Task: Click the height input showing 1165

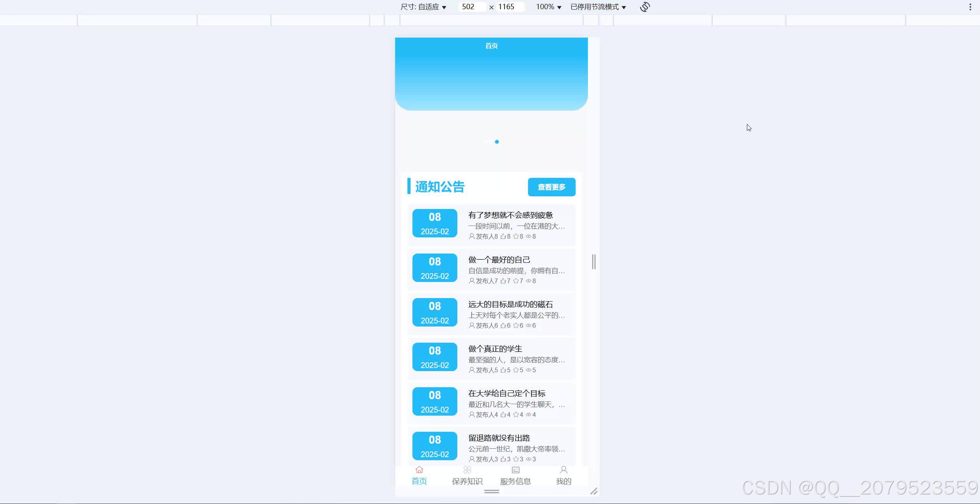Action: [510, 7]
